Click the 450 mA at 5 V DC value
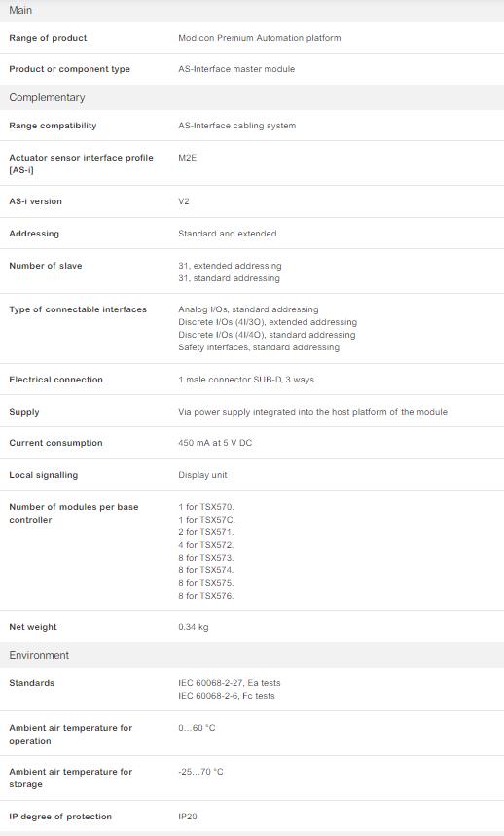 point(215,443)
